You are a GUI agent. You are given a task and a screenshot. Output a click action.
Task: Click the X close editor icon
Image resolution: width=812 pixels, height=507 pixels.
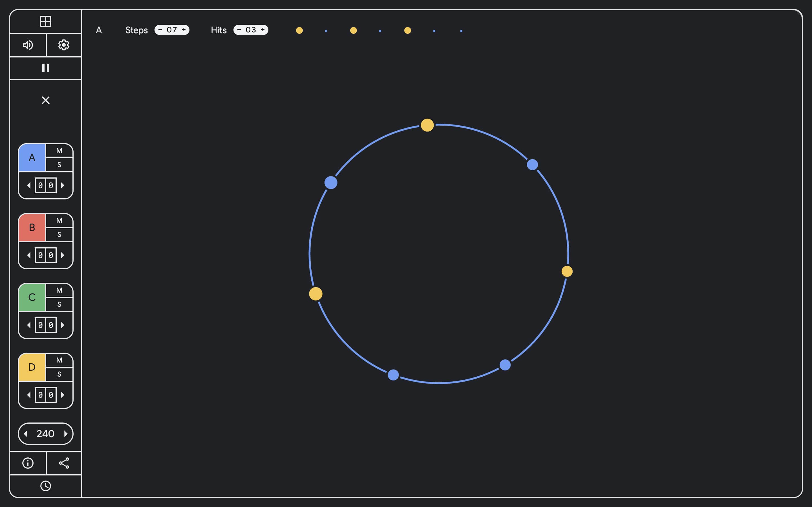(x=46, y=100)
